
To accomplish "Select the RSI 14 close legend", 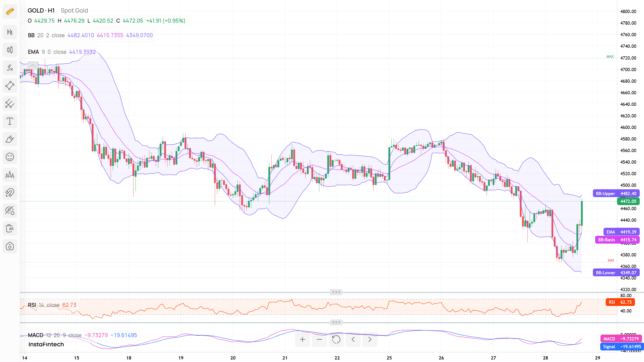I will click(x=52, y=305).
